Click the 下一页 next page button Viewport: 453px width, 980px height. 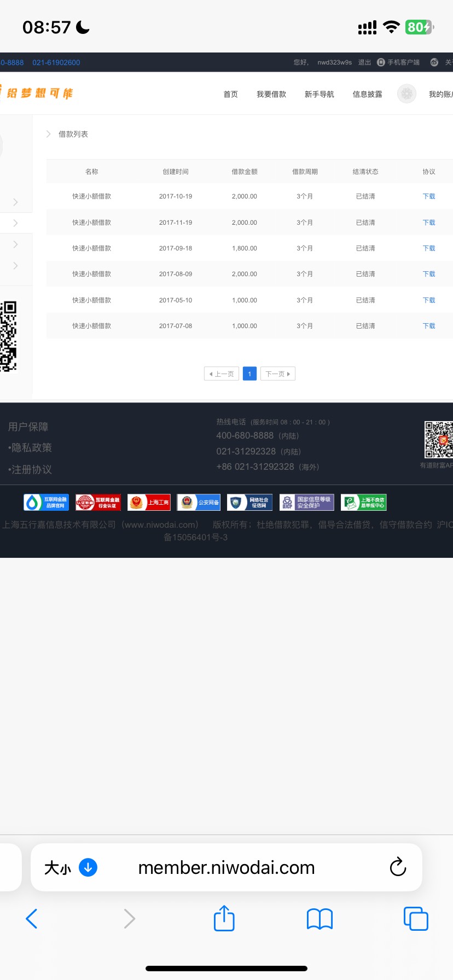[x=278, y=374]
